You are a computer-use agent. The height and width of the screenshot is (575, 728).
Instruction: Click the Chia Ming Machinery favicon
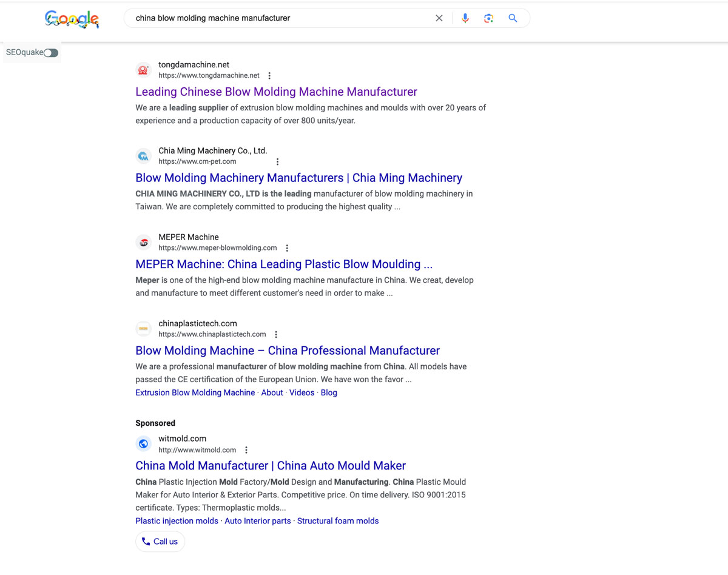[143, 156]
